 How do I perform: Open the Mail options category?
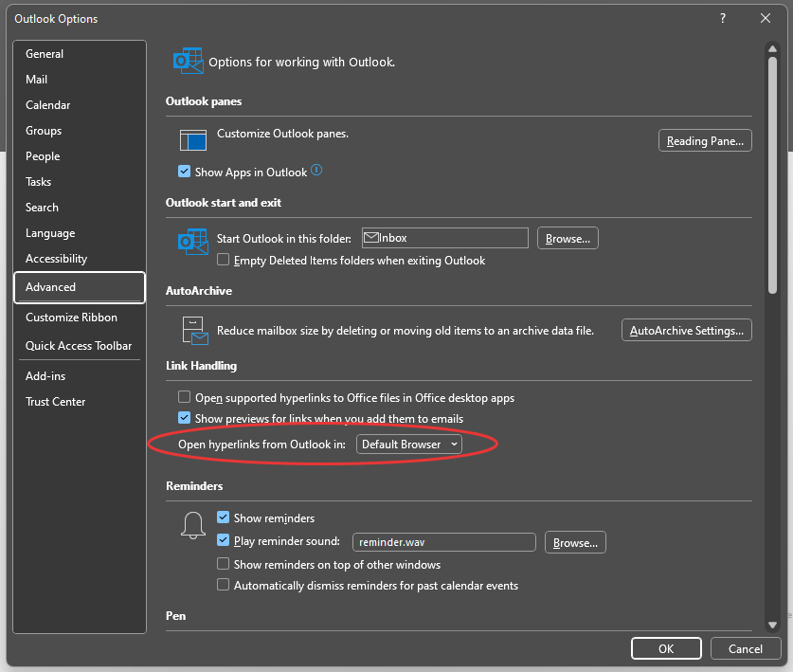coord(80,80)
